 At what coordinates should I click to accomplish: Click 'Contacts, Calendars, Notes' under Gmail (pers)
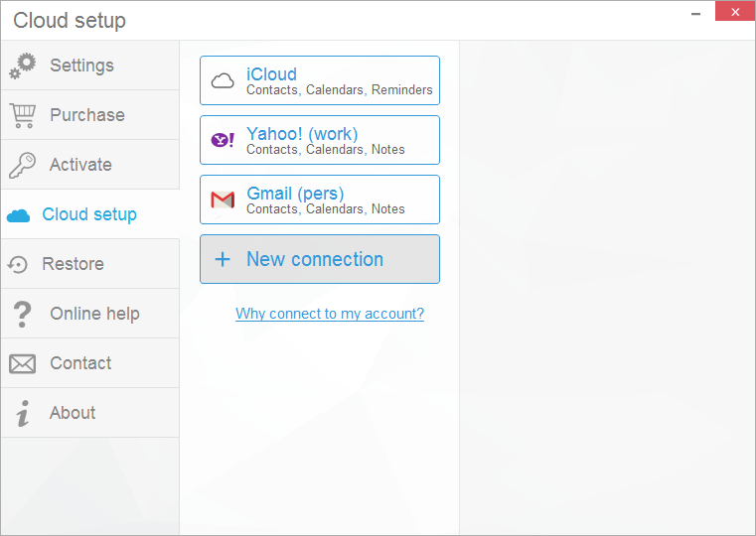(x=326, y=209)
